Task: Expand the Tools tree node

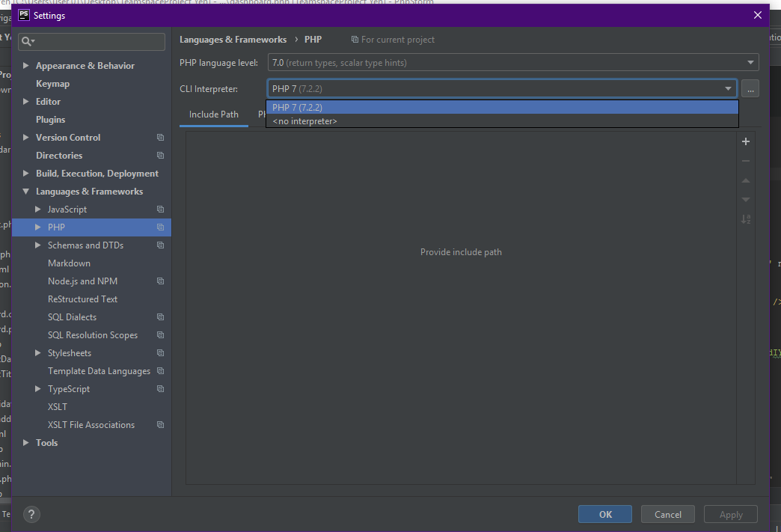Action: pos(26,442)
